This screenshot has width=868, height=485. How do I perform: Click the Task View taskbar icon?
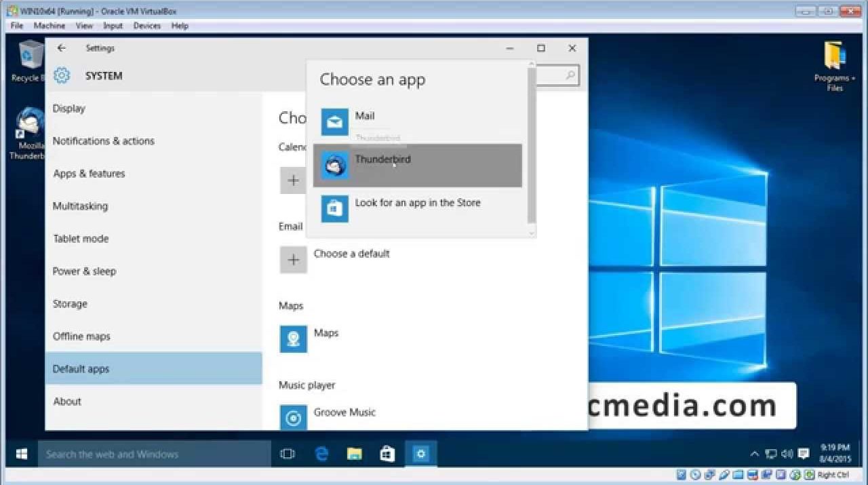coord(288,454)
